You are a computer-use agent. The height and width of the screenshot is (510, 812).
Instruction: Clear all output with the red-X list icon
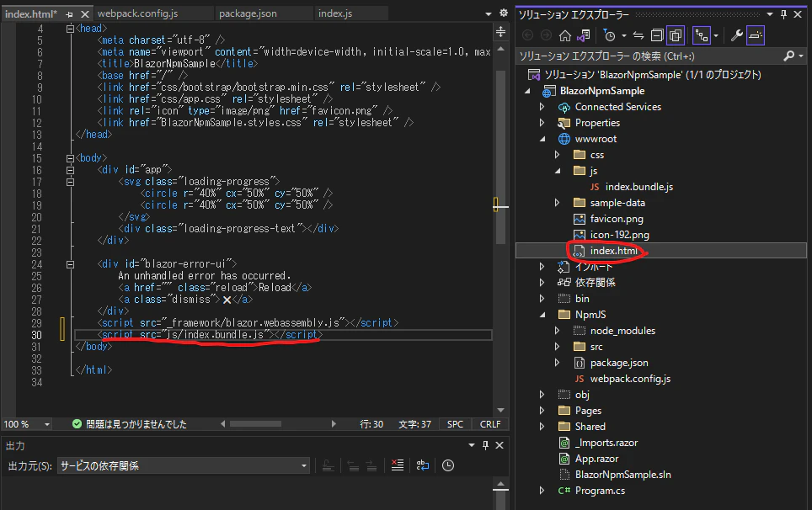click(398, 465)
